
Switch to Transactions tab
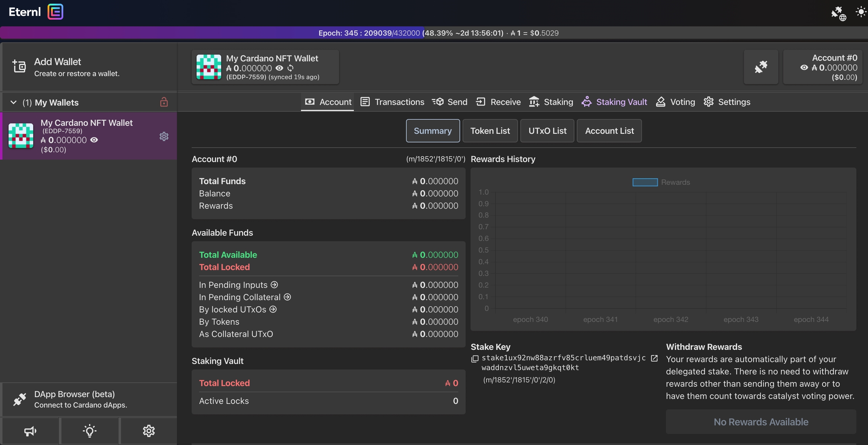click(392, 102)
